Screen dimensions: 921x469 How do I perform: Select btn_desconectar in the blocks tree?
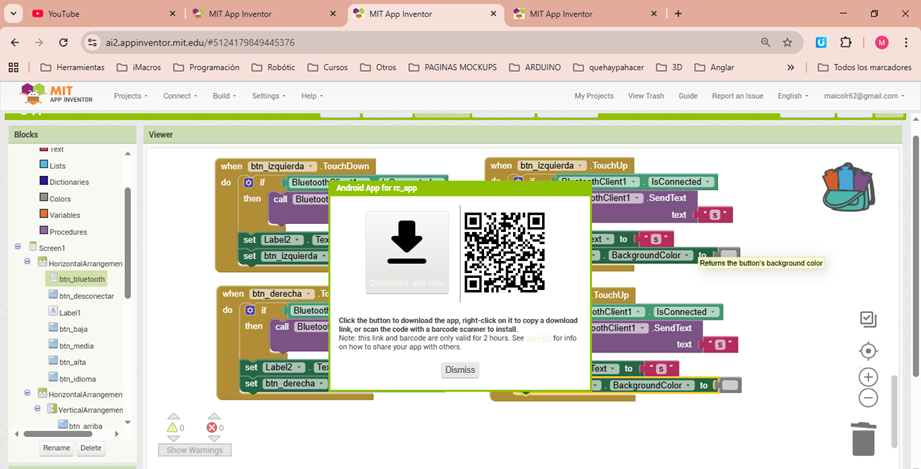[x=86, y=296]
